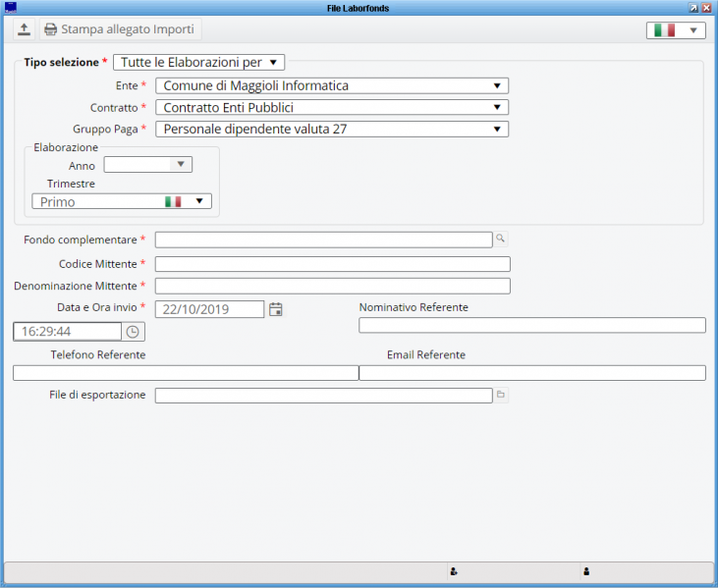Image resolution: width=718 pixels, height=588 pixels.
Task: Click Stampa allegato Importi print button
Action: pyautogui.click(x=120, y=29)
